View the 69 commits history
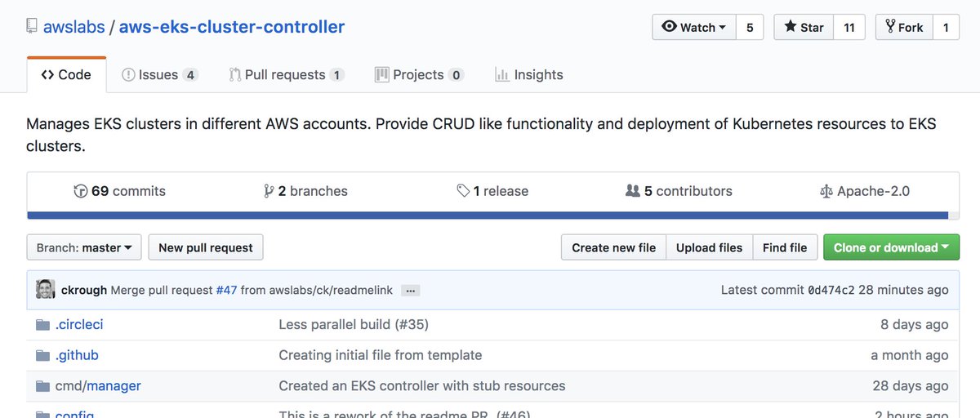This screenshot has width=980, height=418. [119, 191]
